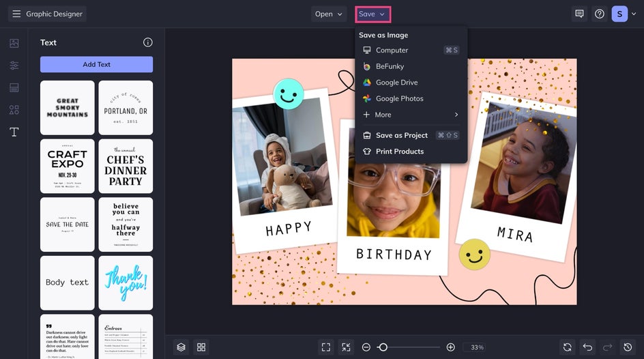The image size is (644, 359).
Task: Select Body text template
Action: point(68,283)
